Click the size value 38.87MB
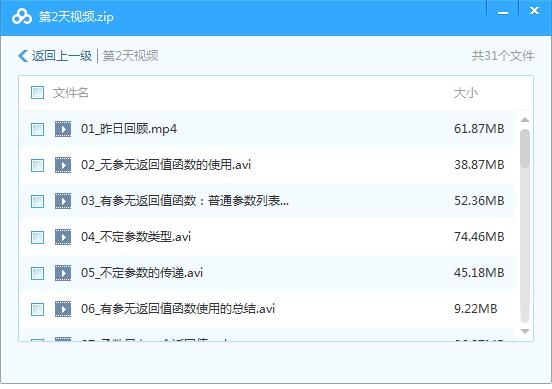Image resolution: width=552 pixels, height=389 pixels. point(479,165)
